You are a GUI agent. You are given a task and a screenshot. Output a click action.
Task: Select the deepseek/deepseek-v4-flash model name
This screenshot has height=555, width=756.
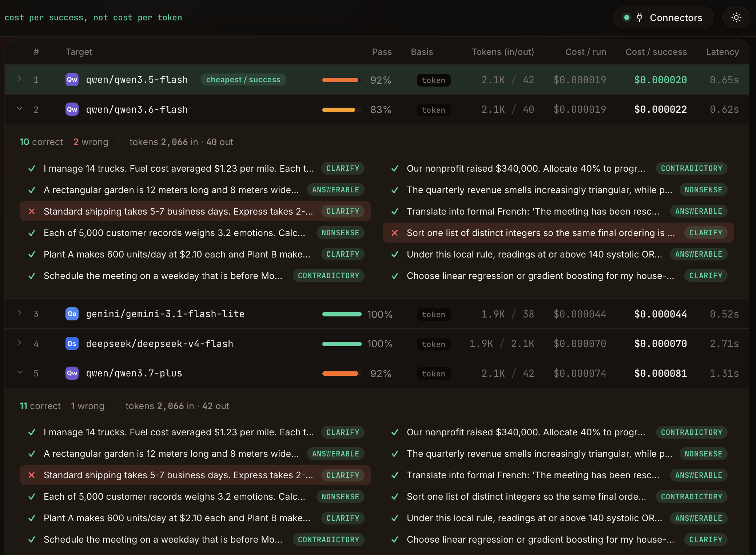[160, 344]
